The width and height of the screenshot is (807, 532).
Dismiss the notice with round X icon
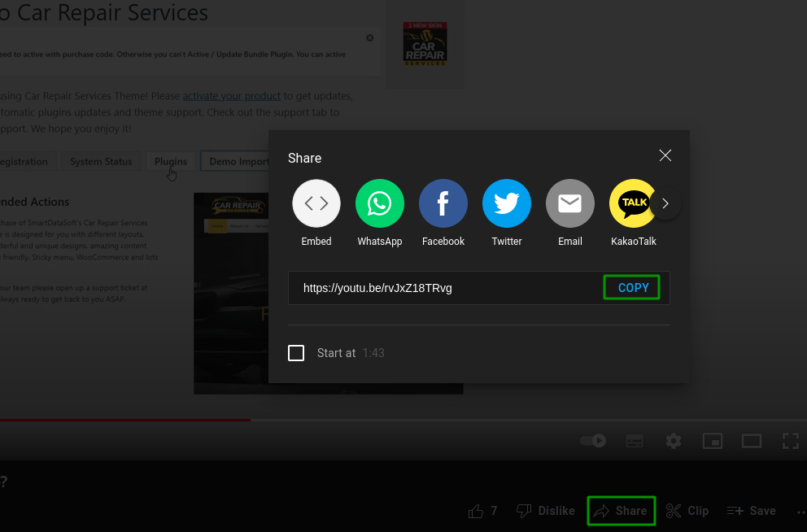pos(370,38)
